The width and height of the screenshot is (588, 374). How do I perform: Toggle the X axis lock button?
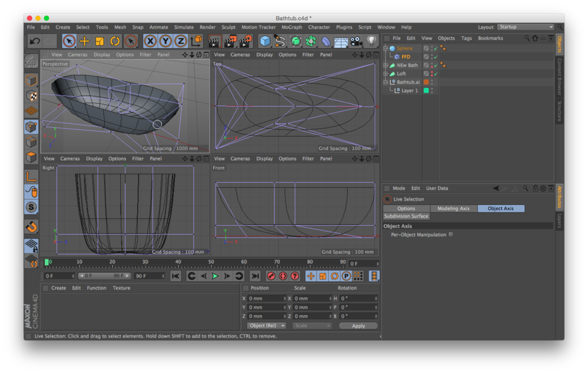click(150, 41)
